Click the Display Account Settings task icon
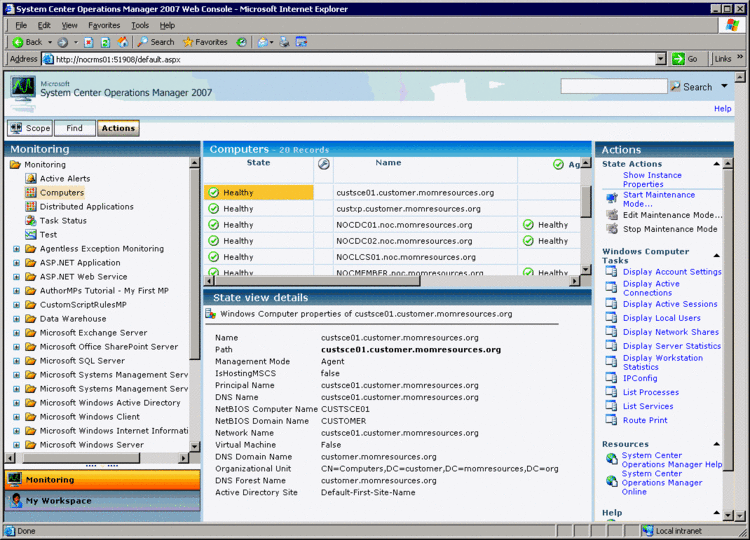 click(611, 271)
